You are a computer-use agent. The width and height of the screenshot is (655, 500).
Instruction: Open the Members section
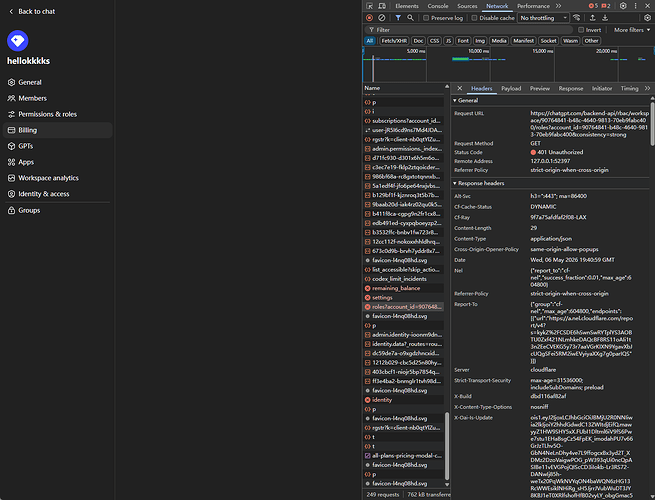tap(57, 98)
